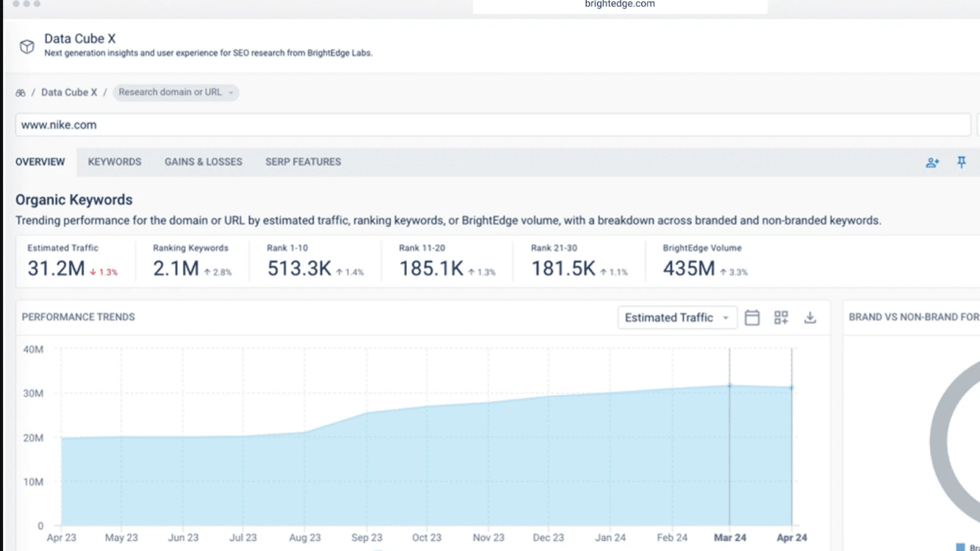Click the Data Cube X cube icon
The image size is (980, 551).
coord(27,46)
